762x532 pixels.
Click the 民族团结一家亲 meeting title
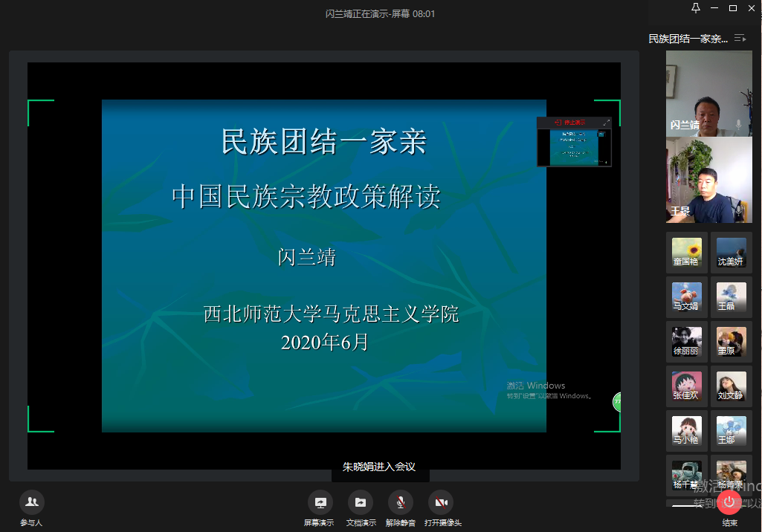tap(688, 39)
